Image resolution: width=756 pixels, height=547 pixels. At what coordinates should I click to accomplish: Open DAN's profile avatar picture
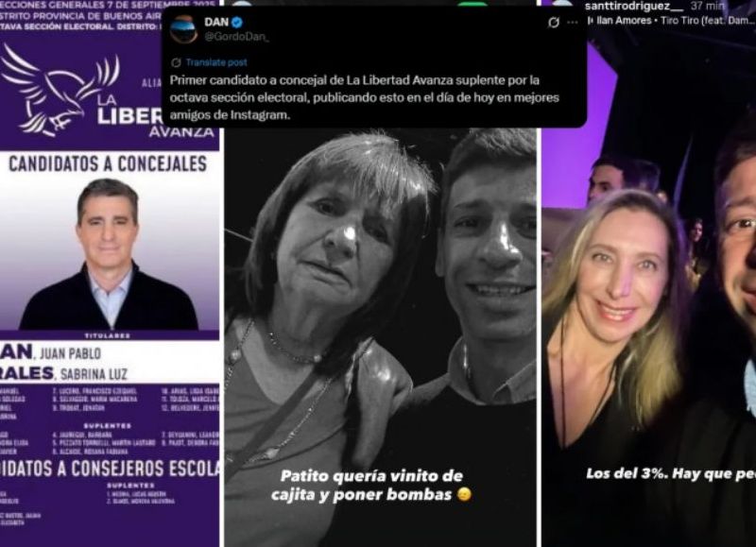click(x=183, y=29)
